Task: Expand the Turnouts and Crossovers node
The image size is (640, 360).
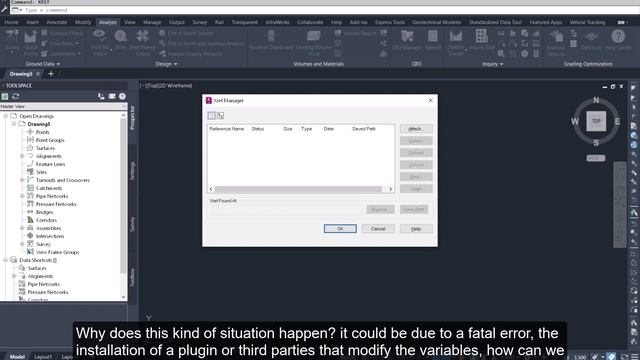Action: click(x=22, y=180)
